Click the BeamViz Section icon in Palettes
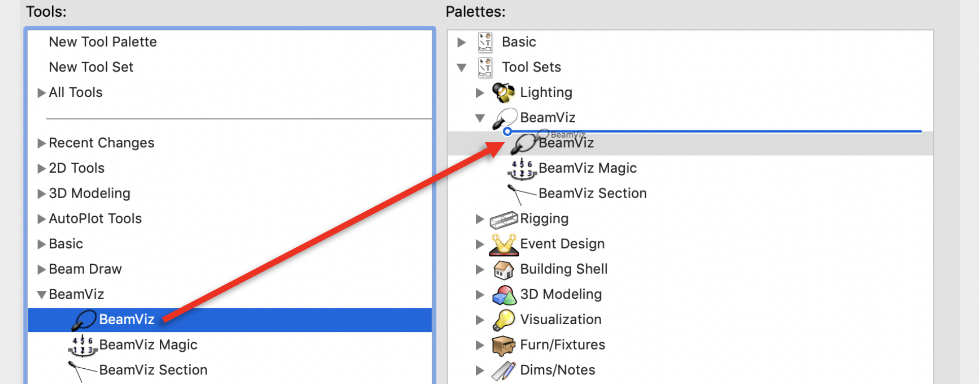 click(x=521, y=195)
